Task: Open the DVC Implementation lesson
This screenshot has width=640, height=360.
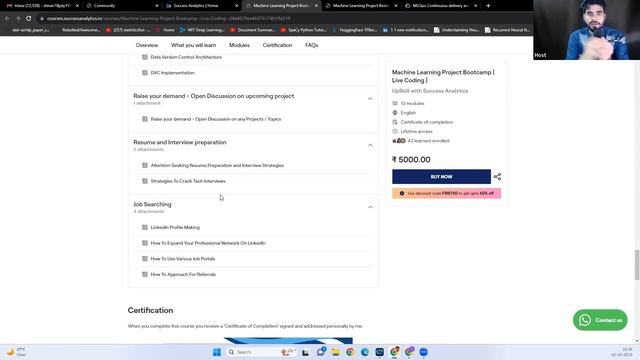Action: [x=172, y=73]
